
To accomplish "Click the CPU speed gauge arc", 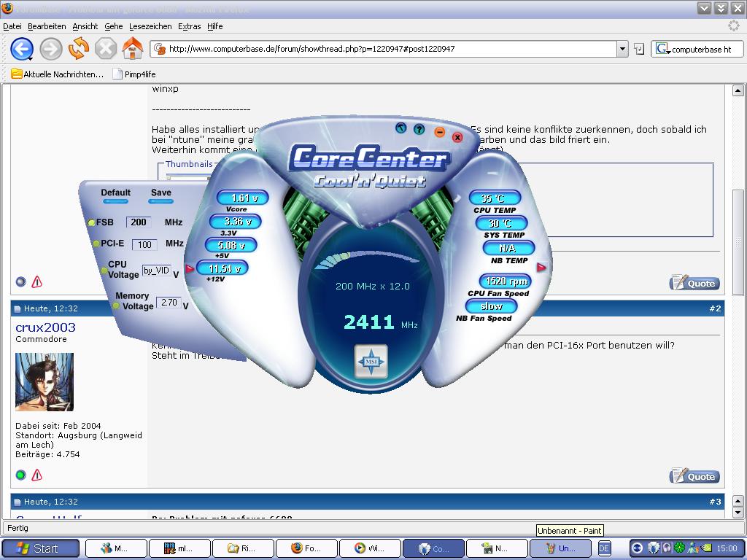I will point(366,260).
